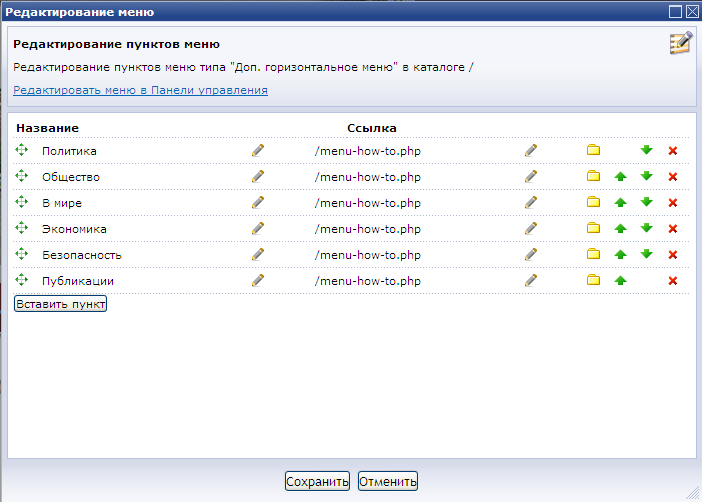702x502 pixels.
Task: Delete the Общество menu item
Action: [673, 176]
